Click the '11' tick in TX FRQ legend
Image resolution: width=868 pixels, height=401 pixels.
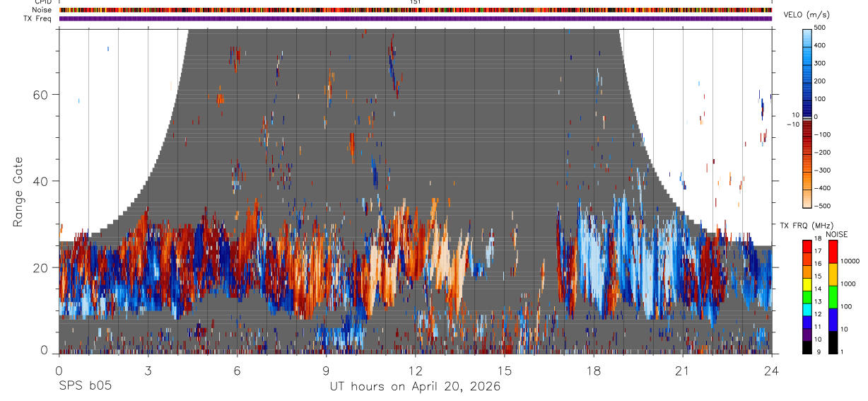point(818,327)
